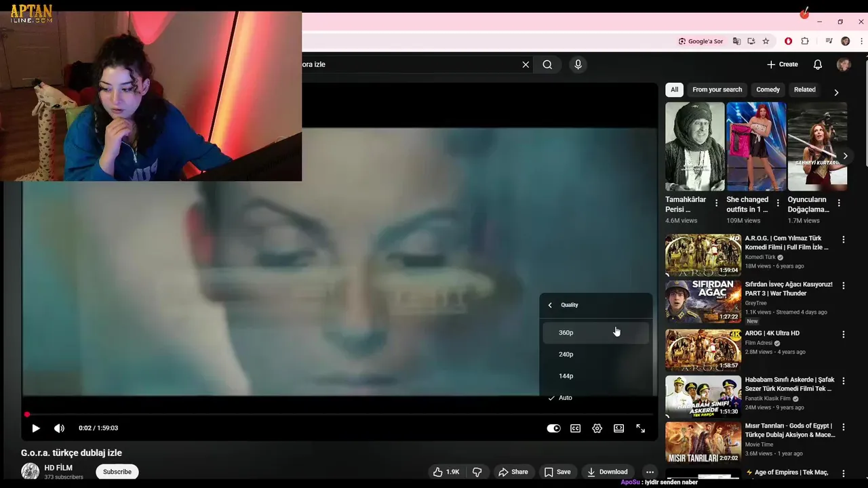Open YouTube account avatar menu
This screenshot has width=868, height=488.
click(844, 64)
